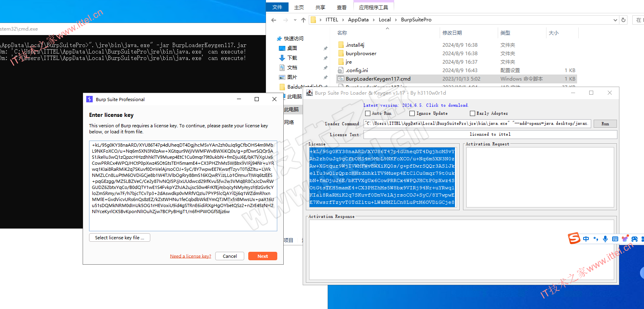
Task: Open the 文件 ribbon tab
Action: coord(277,7)
